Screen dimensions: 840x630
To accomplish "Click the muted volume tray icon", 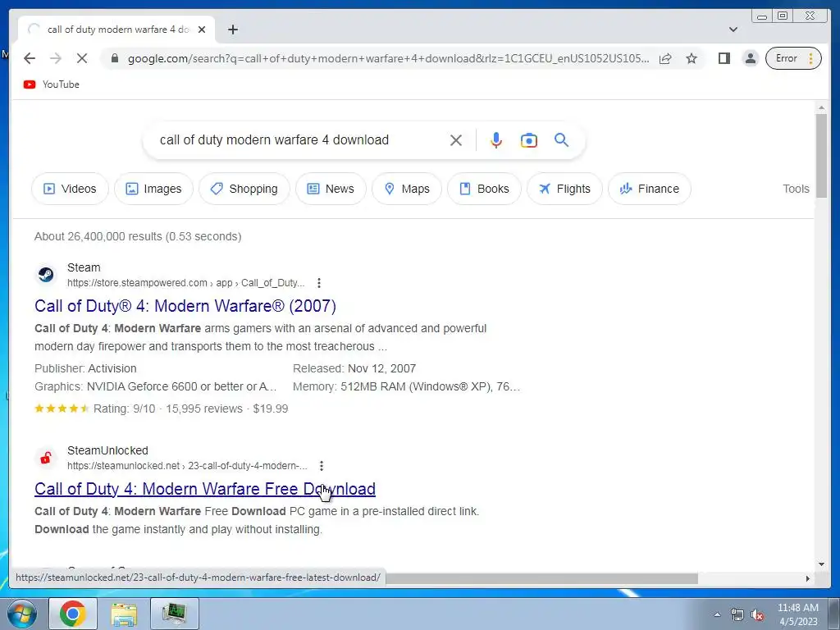I will [x=757, y=615].
